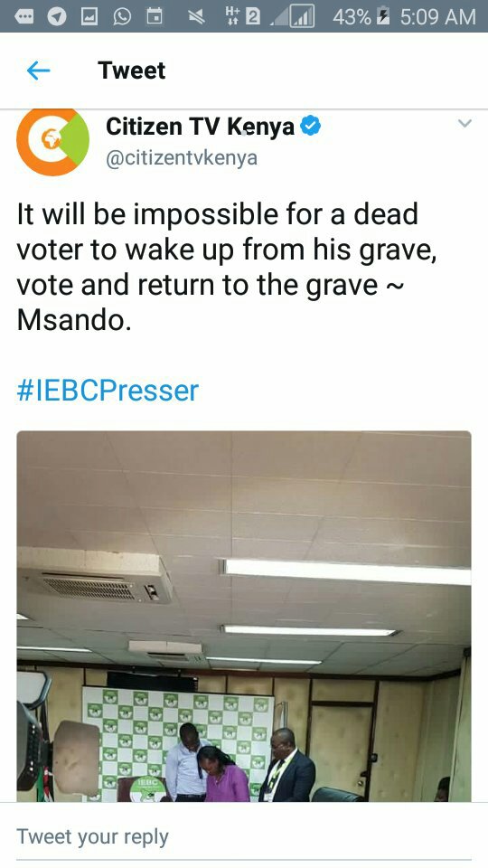Tap the blue verified badge
488x868 pixels.
pos(310,127)
